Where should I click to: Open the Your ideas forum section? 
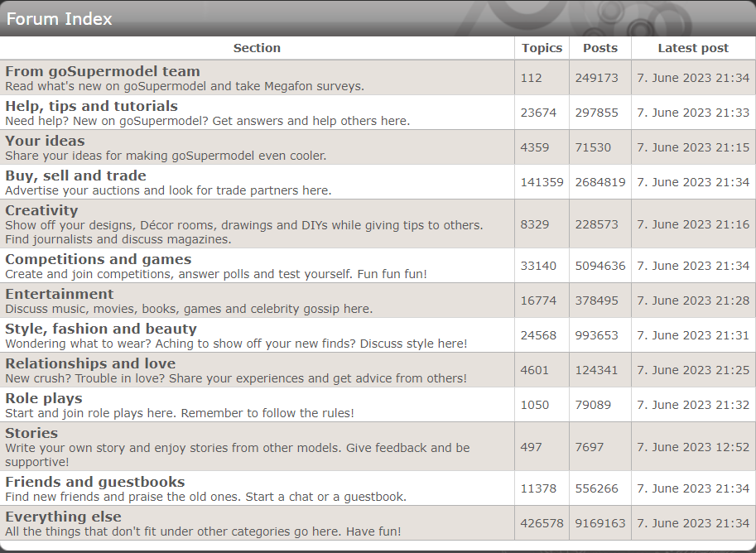45,141
